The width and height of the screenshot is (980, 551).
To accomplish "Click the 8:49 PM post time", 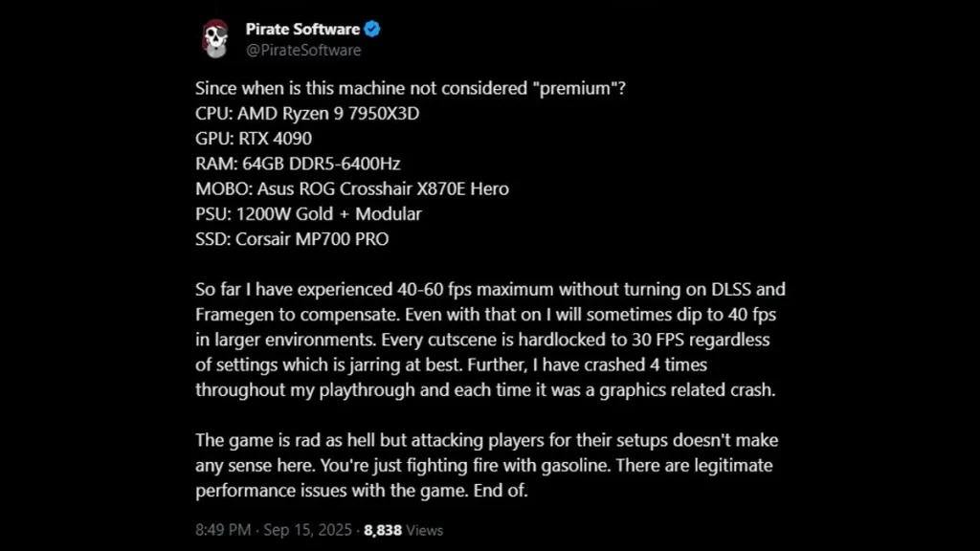I will coord(223,529).
